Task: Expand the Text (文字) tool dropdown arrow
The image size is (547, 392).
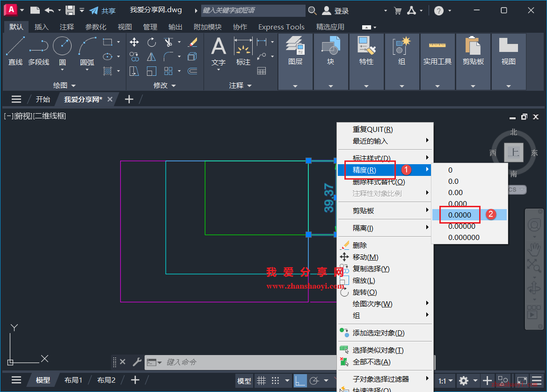Action: click(x=219, y=70)
